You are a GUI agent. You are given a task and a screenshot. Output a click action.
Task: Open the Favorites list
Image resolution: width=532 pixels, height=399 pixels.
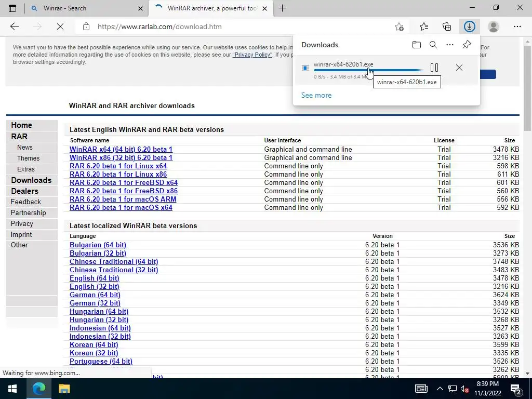coord(423,26)
